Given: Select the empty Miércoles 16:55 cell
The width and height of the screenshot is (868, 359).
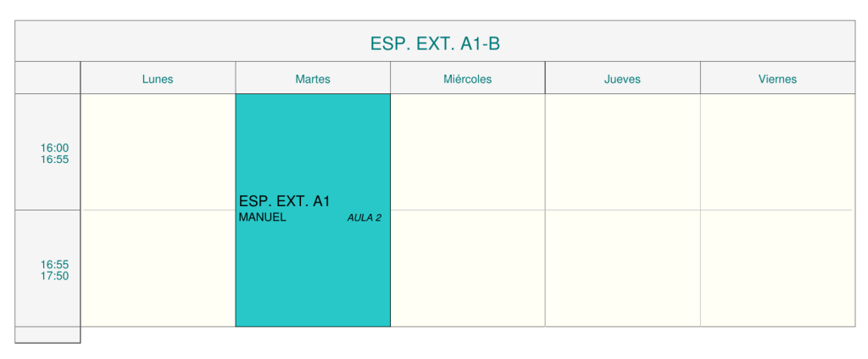Looking at the screenshot, I should point(467,268).
